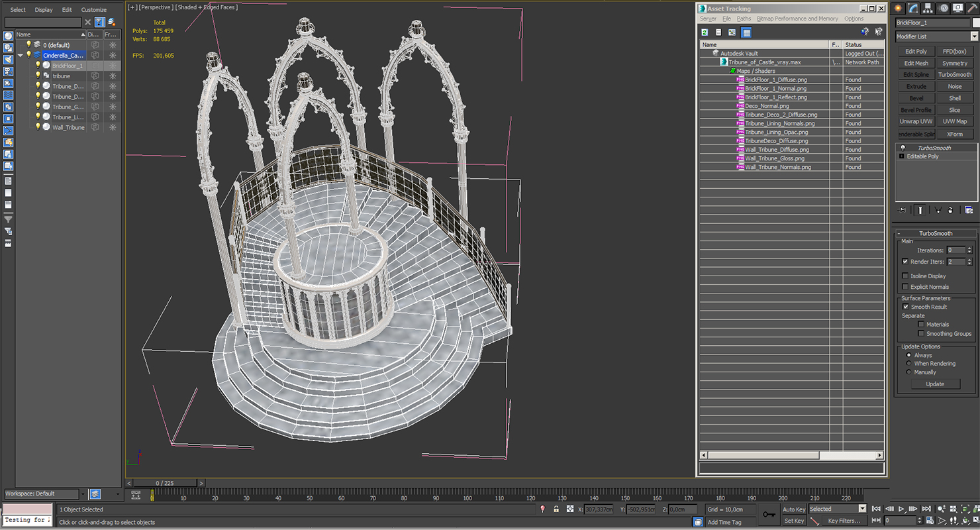Select Manually update option

[908, 372]
